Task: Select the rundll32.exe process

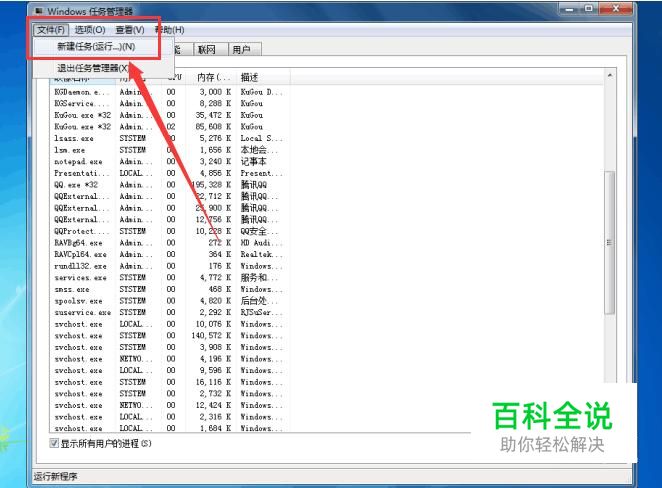Action: [169, 266]
